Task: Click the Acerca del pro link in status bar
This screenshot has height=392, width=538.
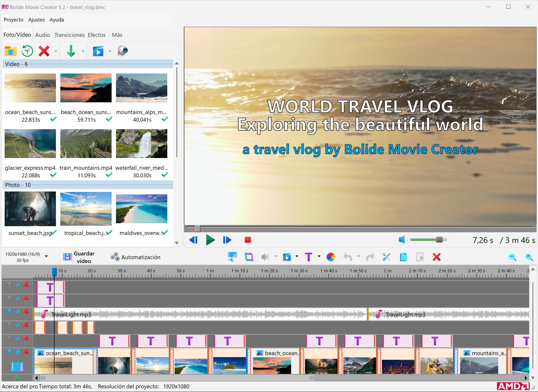Action: coord(20,386)
